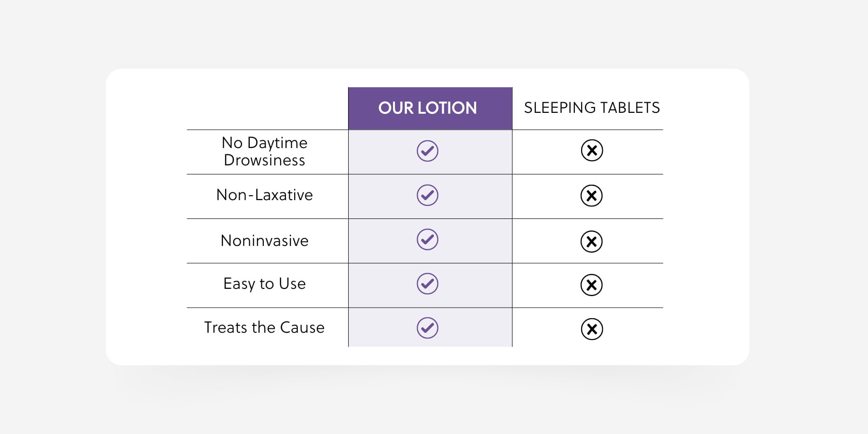Click the No Daytime Drowsiness row label
The width and height of the screenshot is (868, 434).
pyautogui.click(x=265, y=151)
